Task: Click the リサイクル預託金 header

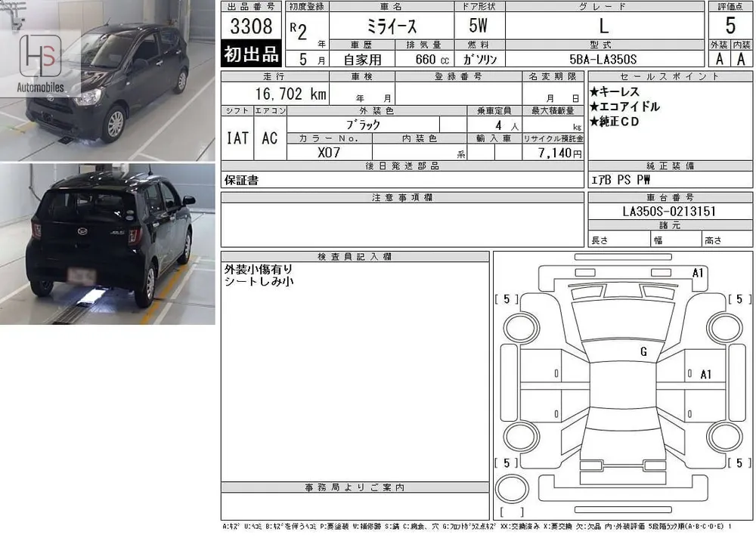Action: click(553, 138)
